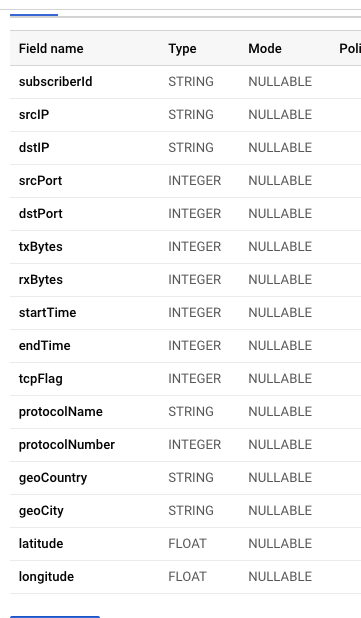Select the dstIP field name
This screenshot has width=361, height=618.
(34, 147)
